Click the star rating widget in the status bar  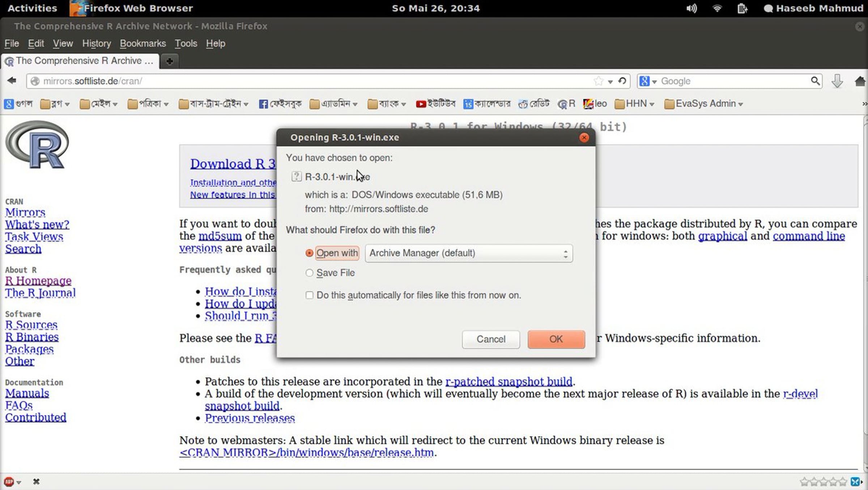click(x=823, y=481)
